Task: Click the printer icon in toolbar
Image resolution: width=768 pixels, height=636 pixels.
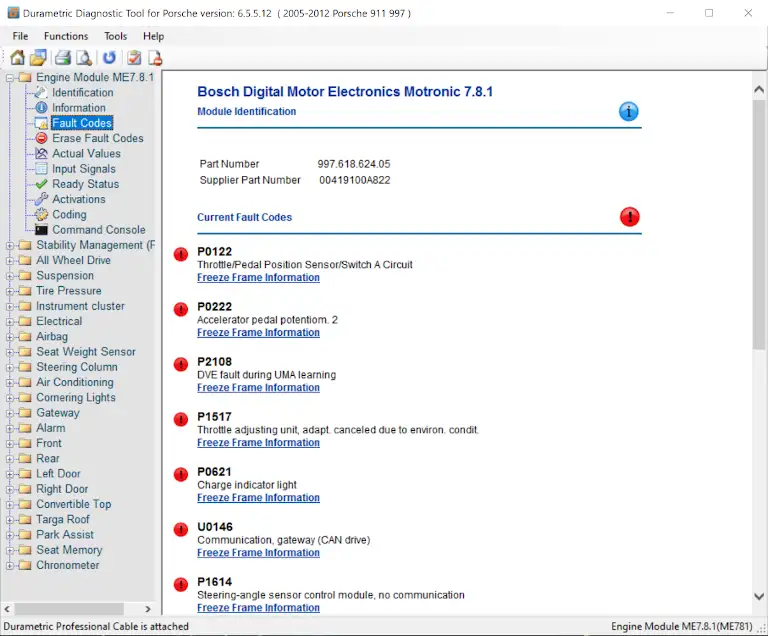Action: coord(63,58)
